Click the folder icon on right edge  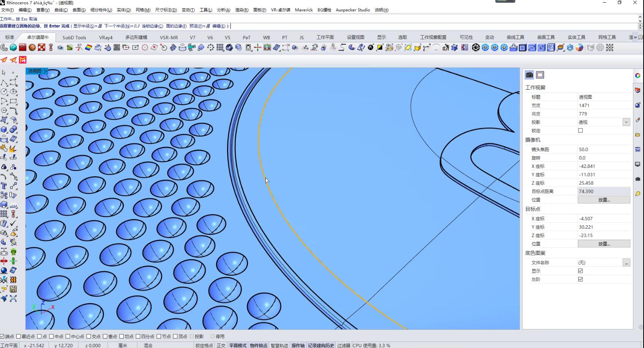(x=638, y=135)
